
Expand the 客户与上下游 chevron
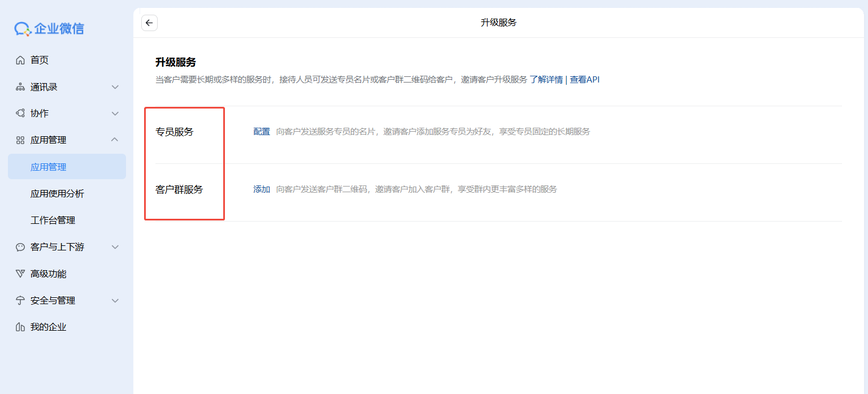pyautogui.click(x=115, y=247)
